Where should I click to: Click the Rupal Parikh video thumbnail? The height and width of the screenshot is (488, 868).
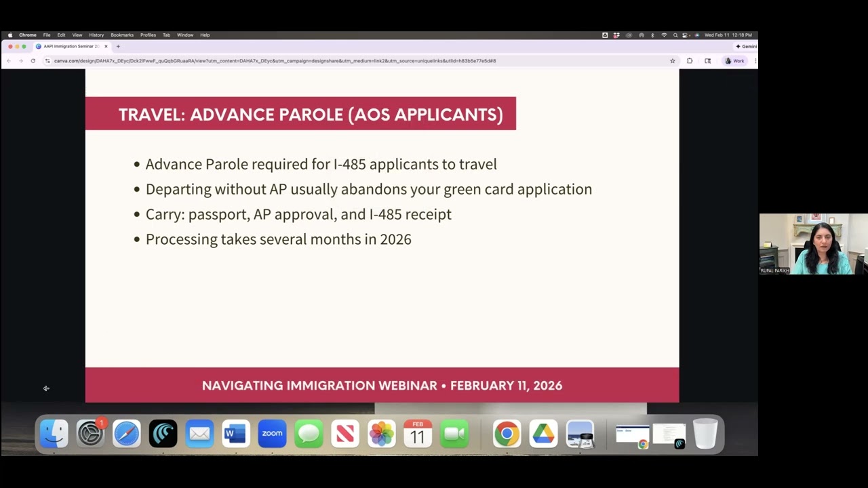click(x=813, y=244)
